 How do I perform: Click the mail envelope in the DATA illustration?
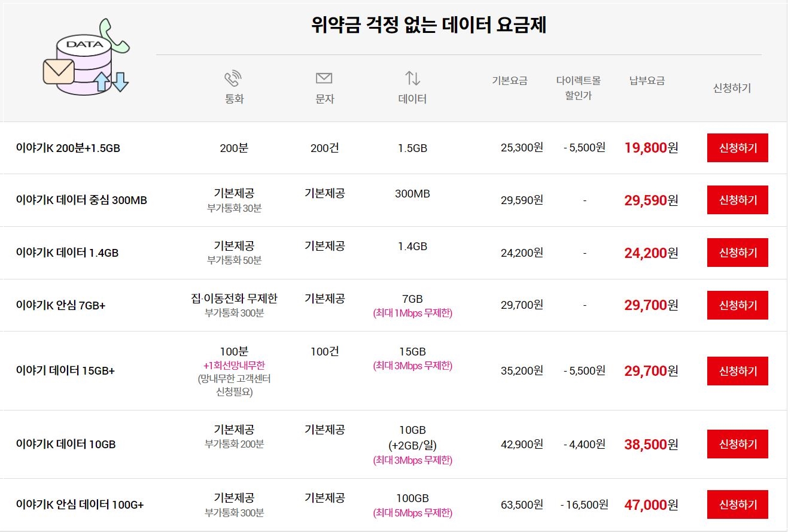click(x=59, y=71)
